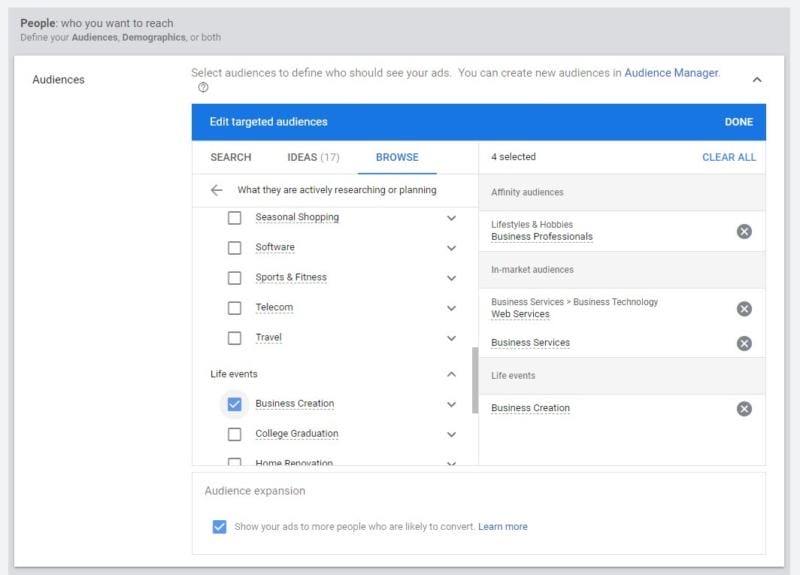Image resolution: width=800 pixels, height=575 pixels.
Task: Click the '4 selected' count text
Action: pos(513,157)
